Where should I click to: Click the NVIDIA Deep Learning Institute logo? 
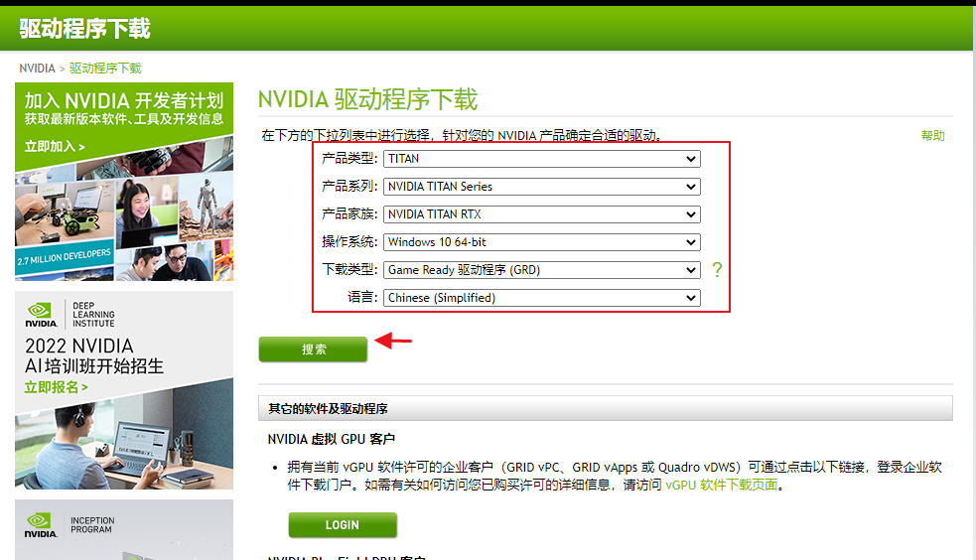70,315
